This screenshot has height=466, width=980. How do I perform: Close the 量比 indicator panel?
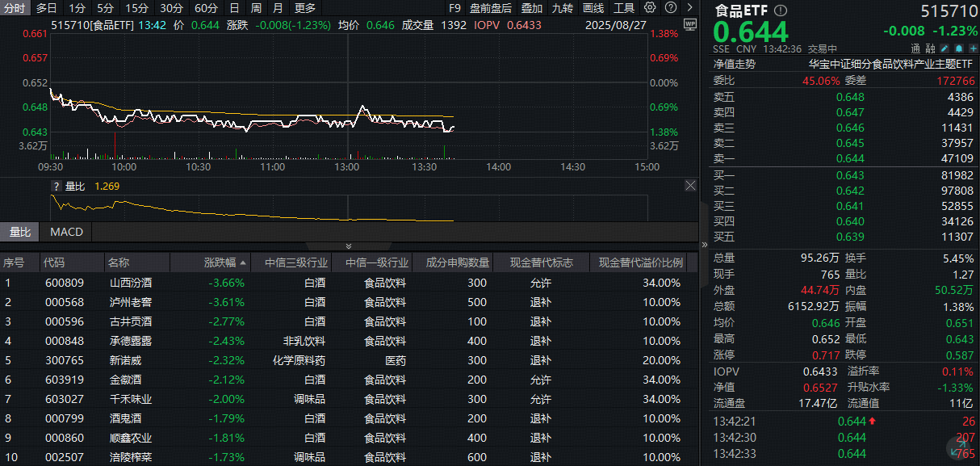click(690, 185)
